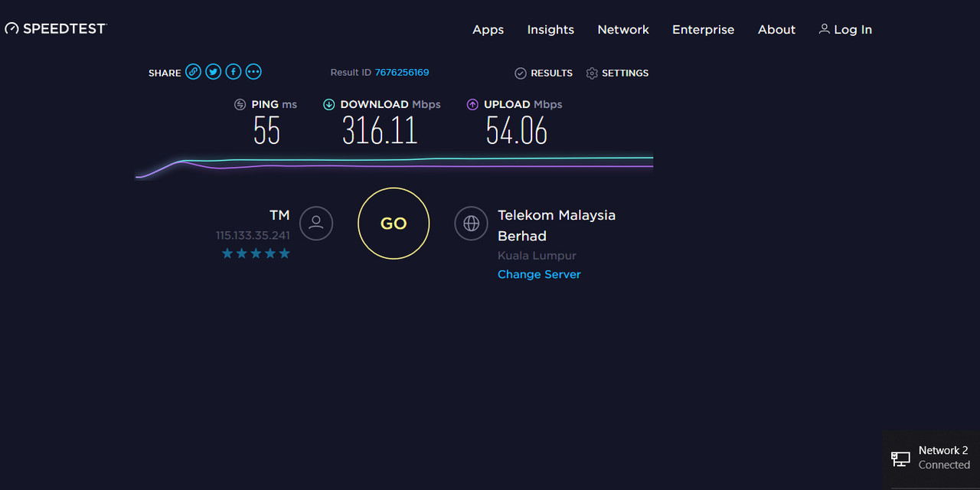
Task: Click the upload arrow icon
Action: tap(472, 105)
